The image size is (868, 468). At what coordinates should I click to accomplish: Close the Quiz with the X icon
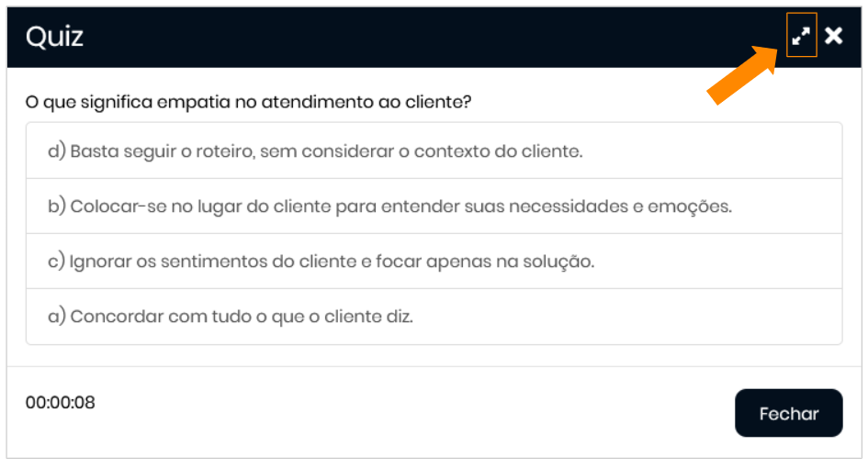coord(833,36)
